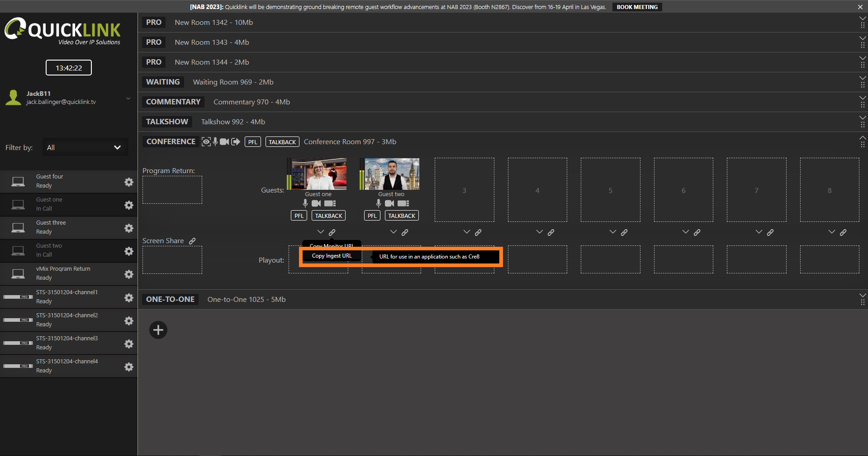The image size is (868, 456).
Task: Click Guest one video layout icon
Action: [x=330, y=203]
